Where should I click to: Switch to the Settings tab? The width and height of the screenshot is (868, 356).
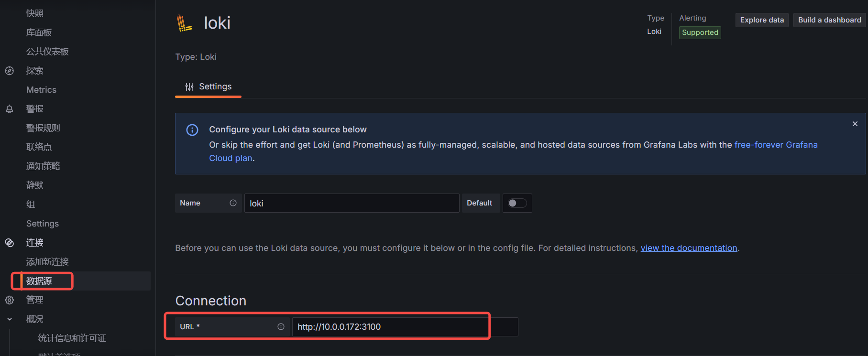(209, 87)
